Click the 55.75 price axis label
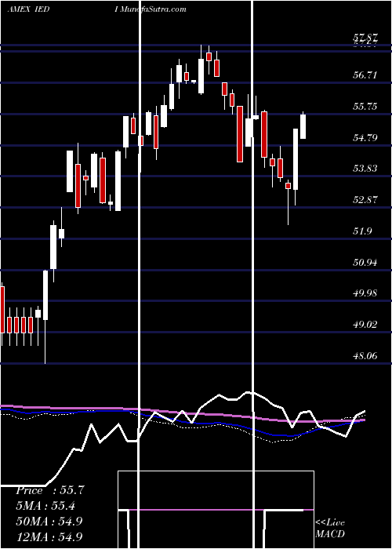The width and height of the screenshot is (392, 549). [365, 107]
